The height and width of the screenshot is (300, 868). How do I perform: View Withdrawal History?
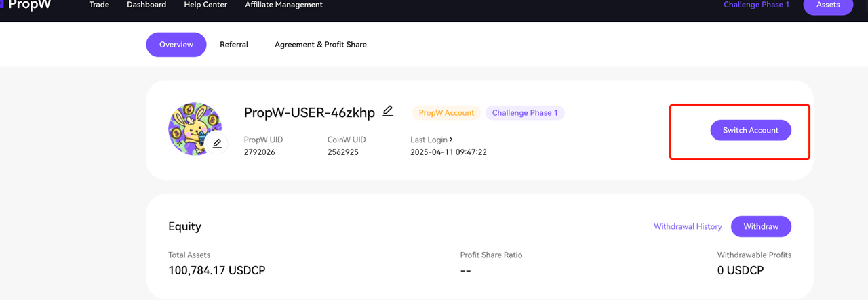pos(688,227)
